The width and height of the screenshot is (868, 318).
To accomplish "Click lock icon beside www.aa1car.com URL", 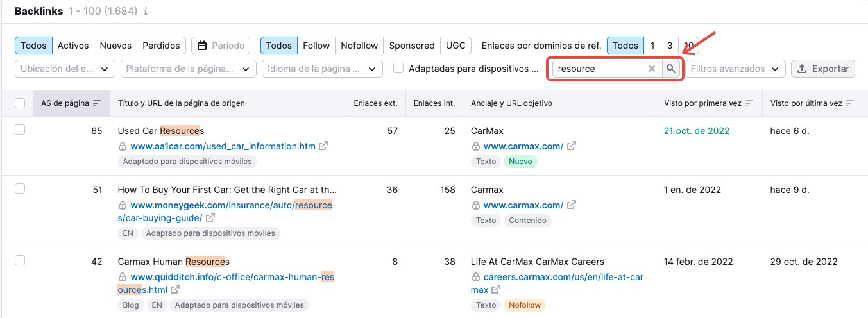I will click(123, 146).
